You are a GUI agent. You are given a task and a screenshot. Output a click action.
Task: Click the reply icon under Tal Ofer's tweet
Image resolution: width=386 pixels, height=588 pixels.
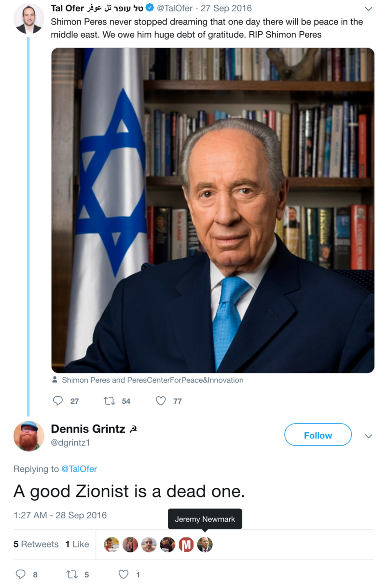(x=58, y=401)
